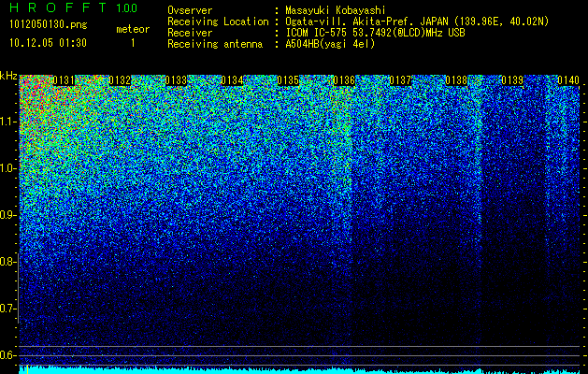
Task: Click the 0138 time marker
Action: point(456,80)
